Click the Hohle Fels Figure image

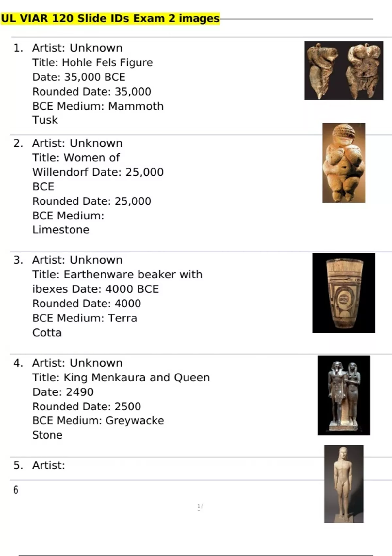[x=344, y=70]
